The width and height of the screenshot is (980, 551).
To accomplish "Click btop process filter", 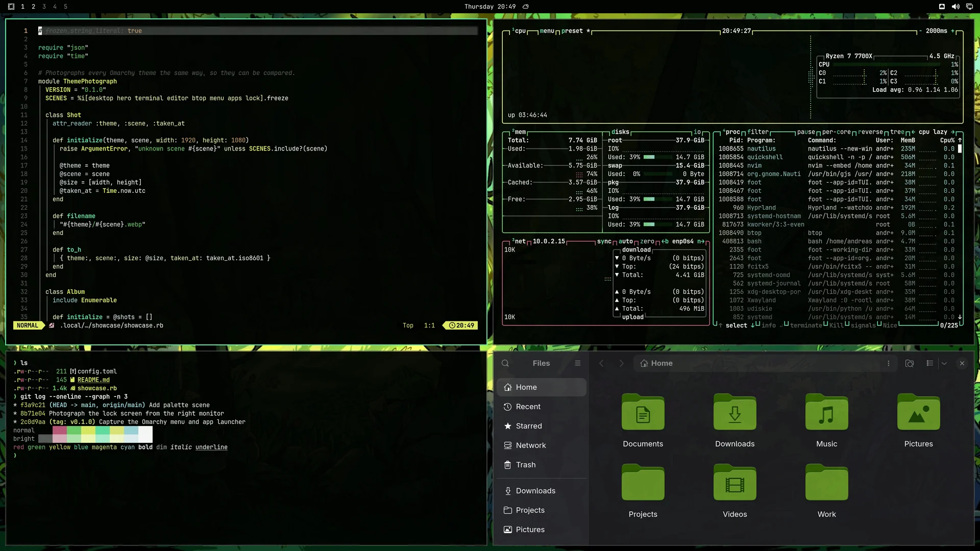I will click(x=757, y=132).
